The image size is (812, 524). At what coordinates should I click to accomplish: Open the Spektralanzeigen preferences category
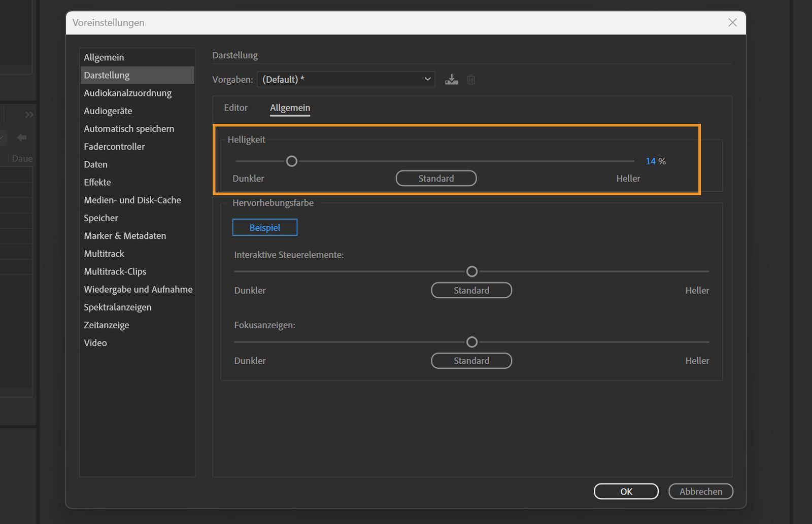pos(118,307)
